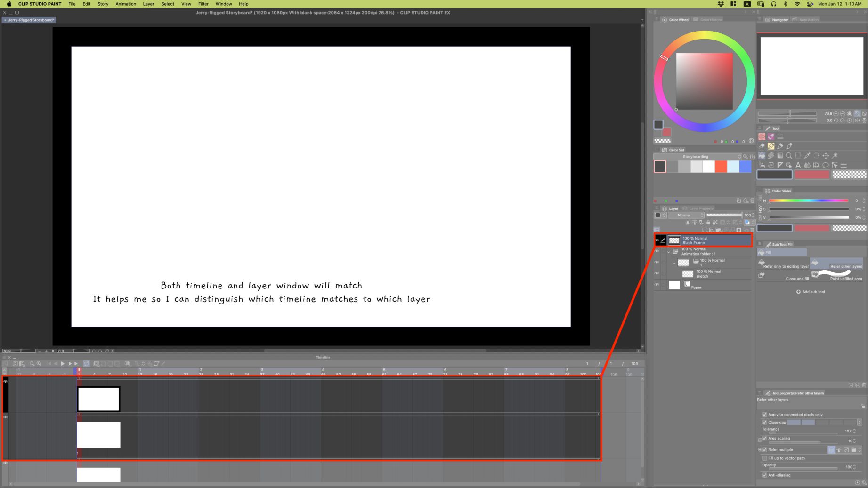Open the Animation menu
Screen dimensions: 868x488
(x=125, y=4)
